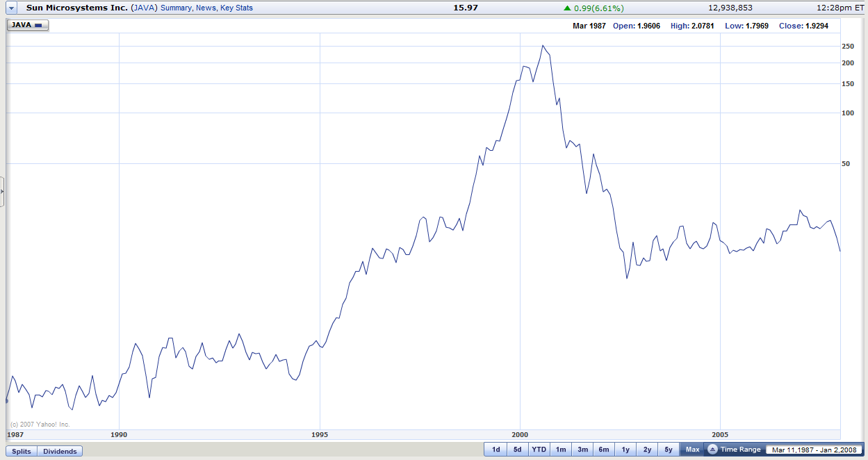Click the price change 0.99(6.61%)
Screen dimensions: 868x460
pos(594,8)
